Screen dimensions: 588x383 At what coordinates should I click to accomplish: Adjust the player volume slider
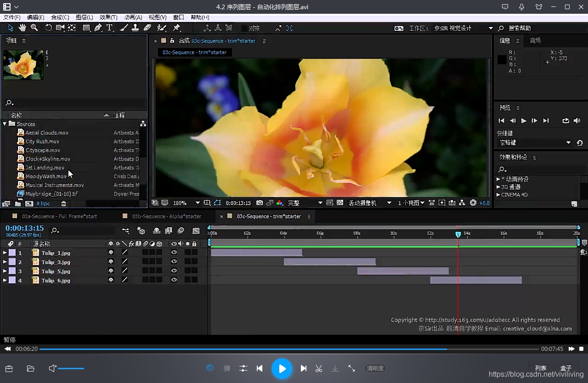tap(71, 368)
